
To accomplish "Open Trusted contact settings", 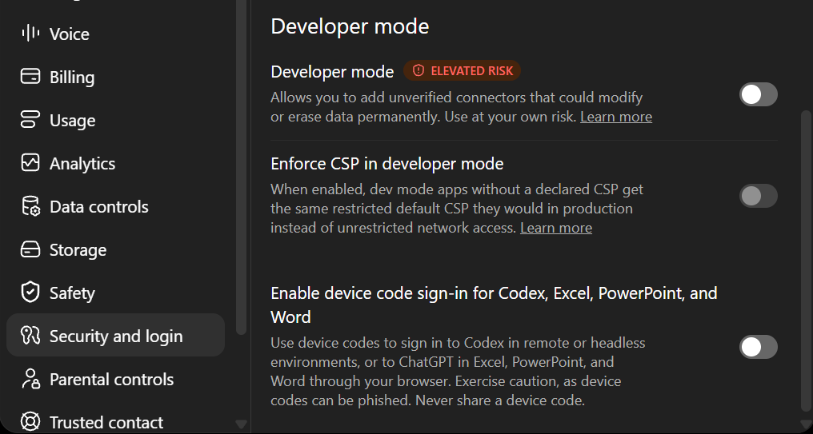I will click(115, 422).
